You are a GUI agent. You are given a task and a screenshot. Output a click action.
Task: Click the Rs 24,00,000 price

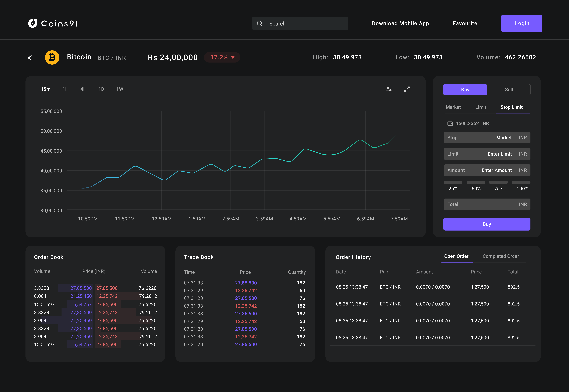(173, 57)
